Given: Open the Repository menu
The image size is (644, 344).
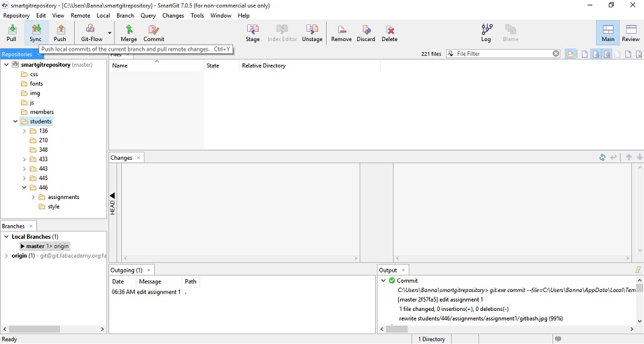Looking at the screenshot, I should pyautogui.click(x=16, y=16).
